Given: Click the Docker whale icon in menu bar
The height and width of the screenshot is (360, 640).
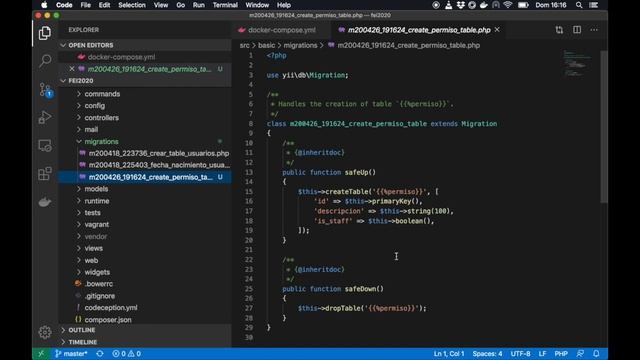Looking at the screenshot, I should pyautogui.click(x=484, y=5).
